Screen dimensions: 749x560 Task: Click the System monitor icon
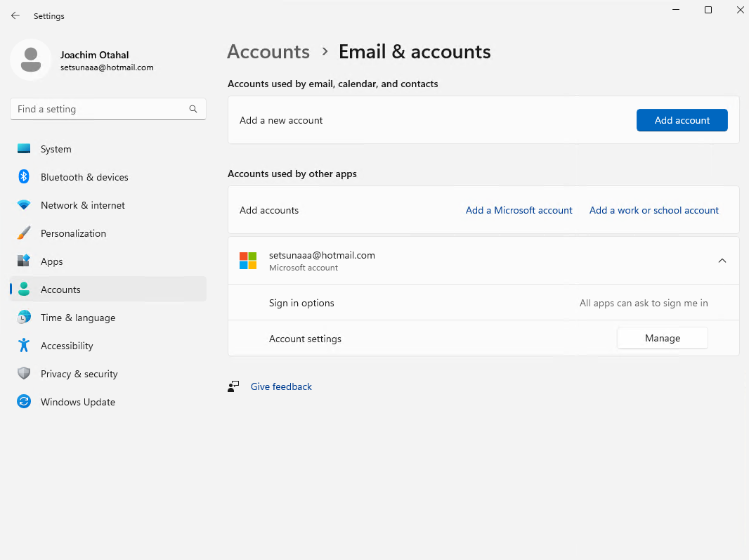pos(24,148)
